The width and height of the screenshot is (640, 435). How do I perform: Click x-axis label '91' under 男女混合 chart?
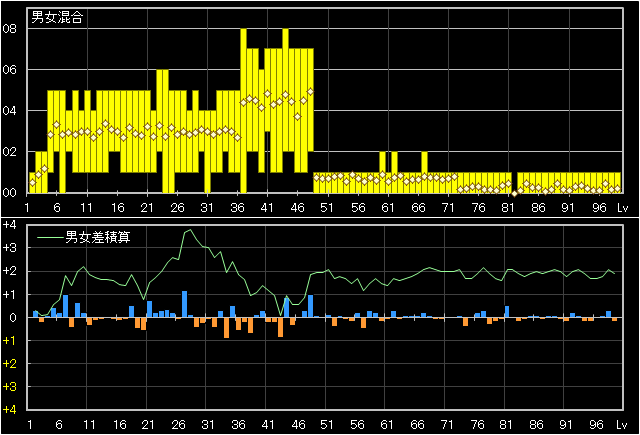(x=568, y=208)
